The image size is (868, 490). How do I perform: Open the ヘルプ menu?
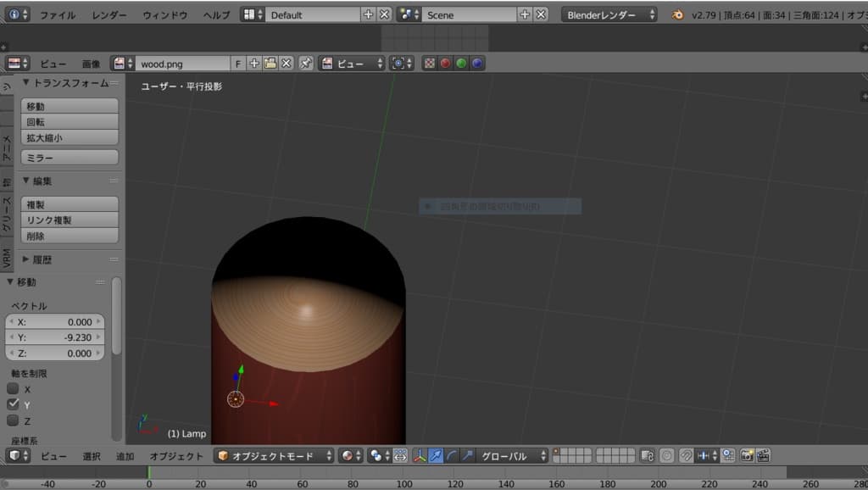coord(216,15)
